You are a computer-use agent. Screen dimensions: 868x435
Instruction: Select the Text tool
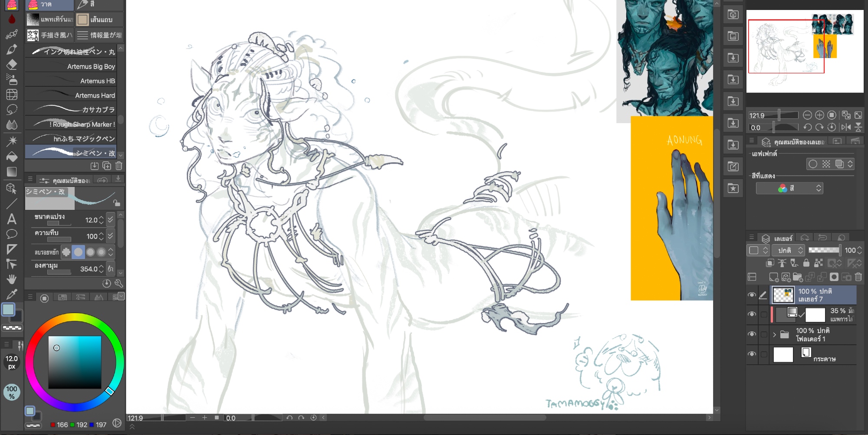12,219
